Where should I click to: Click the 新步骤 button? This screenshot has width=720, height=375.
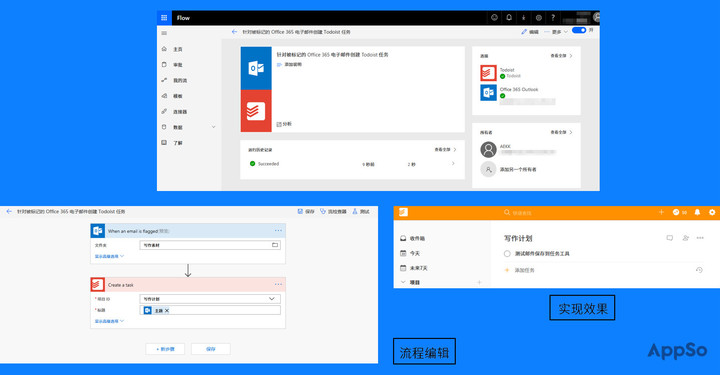(165, 349)
